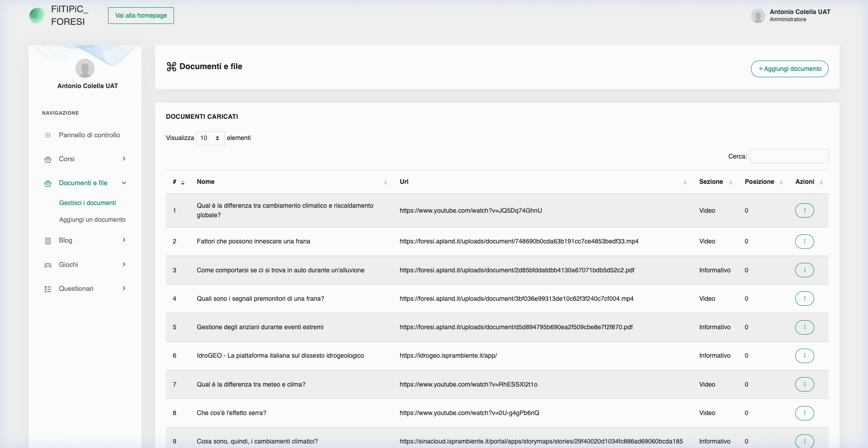Click the FiTiPiC Foresi green logo

(x=37, y=15)
